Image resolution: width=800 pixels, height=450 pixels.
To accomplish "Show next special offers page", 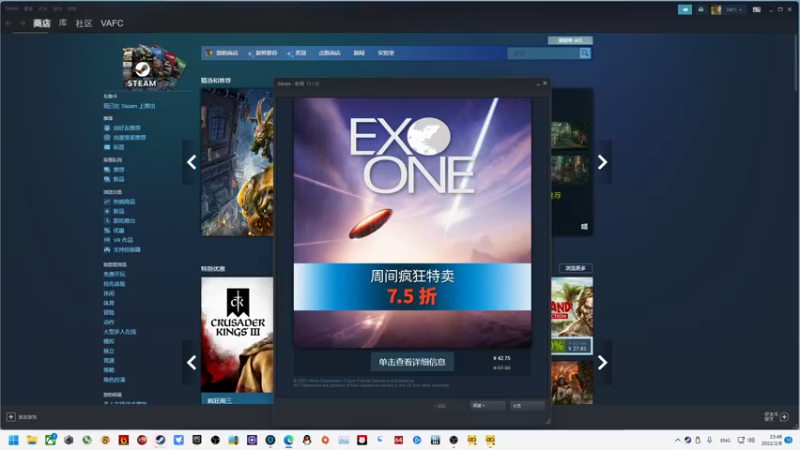I will (603, 362).
